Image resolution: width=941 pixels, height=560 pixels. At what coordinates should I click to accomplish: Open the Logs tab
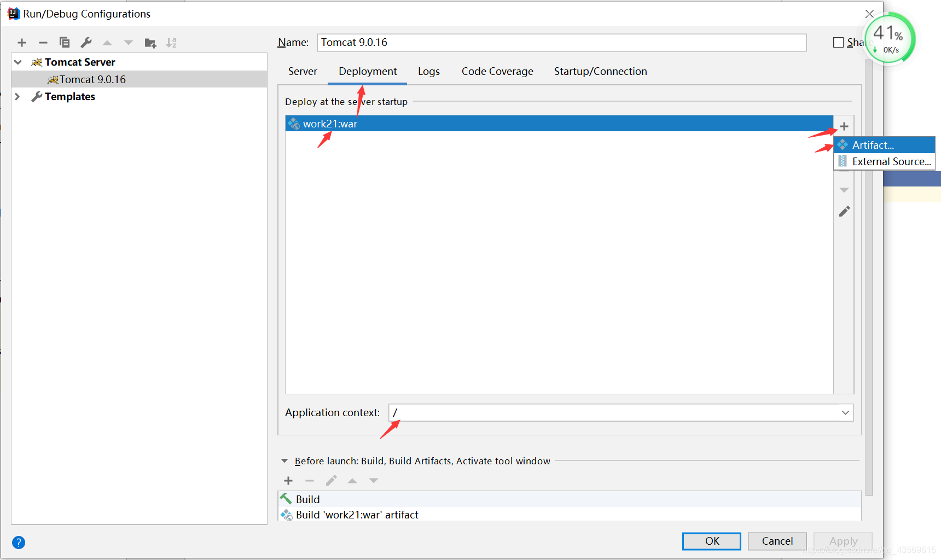click(429, 72)
